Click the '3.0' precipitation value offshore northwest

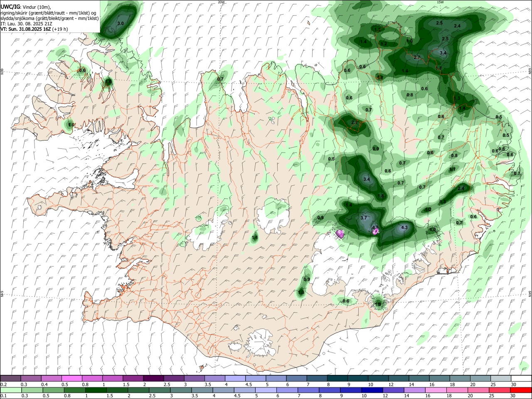point(121,23)
